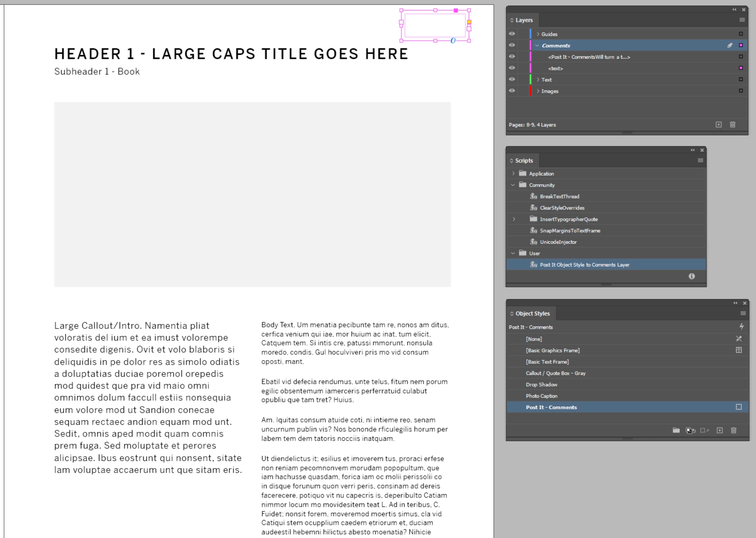The height and width of the screenshot is (538, 756).
Task: Select the Drop Shadow object style
Action: (541, 384)
